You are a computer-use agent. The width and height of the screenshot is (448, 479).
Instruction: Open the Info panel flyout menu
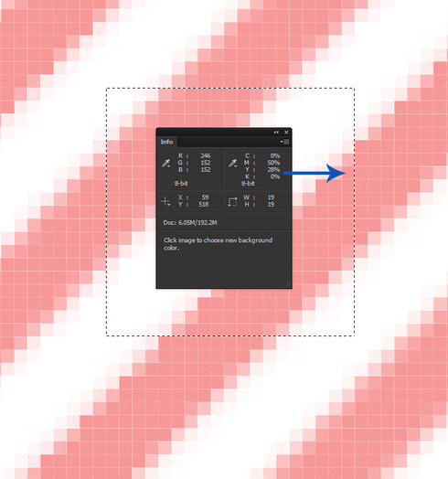pyautogui.click(x=284, y=142)
